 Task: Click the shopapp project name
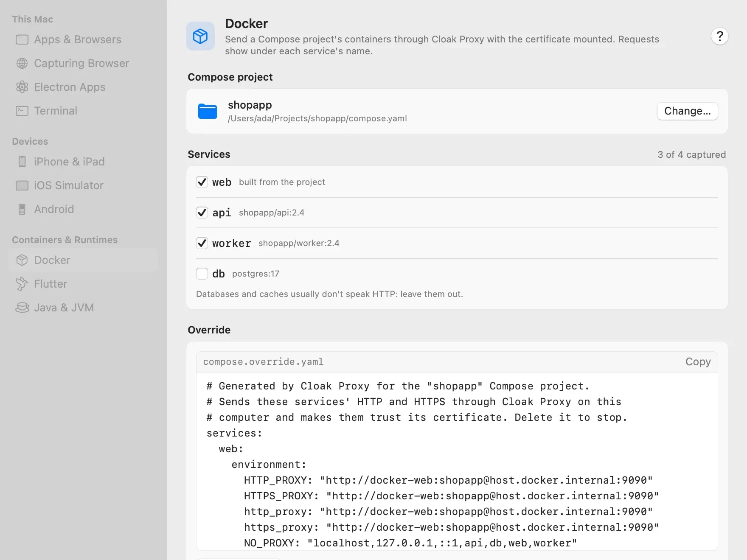[x=250, y=105]
